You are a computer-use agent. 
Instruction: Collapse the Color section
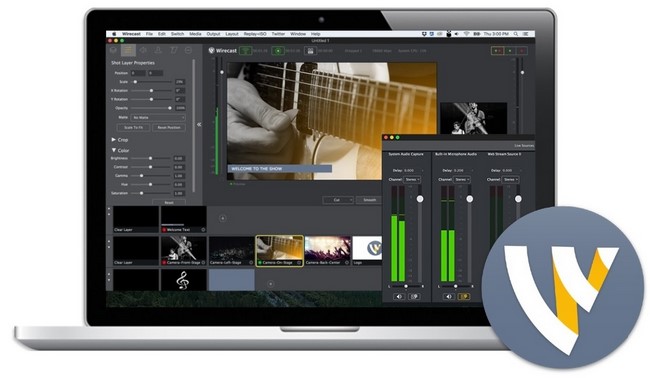(x=114, y=150)
